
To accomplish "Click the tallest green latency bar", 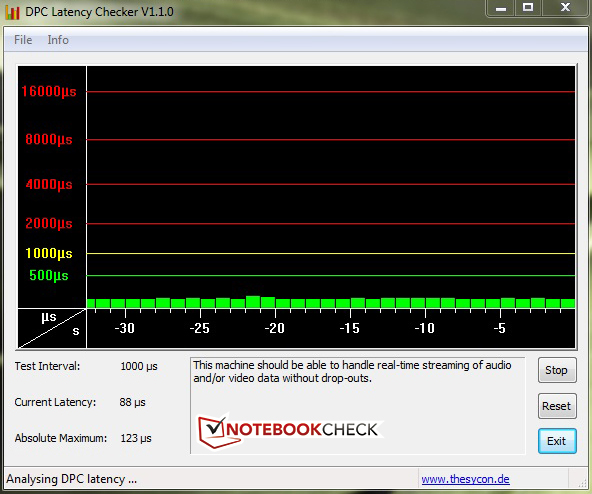I will coord(253,302).
